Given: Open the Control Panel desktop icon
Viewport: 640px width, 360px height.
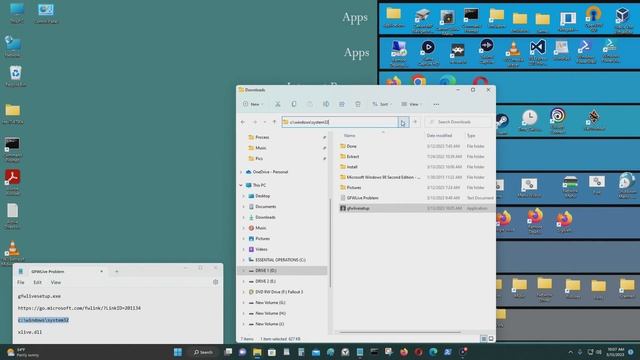Looking at the screenshot, I should 46,13.
